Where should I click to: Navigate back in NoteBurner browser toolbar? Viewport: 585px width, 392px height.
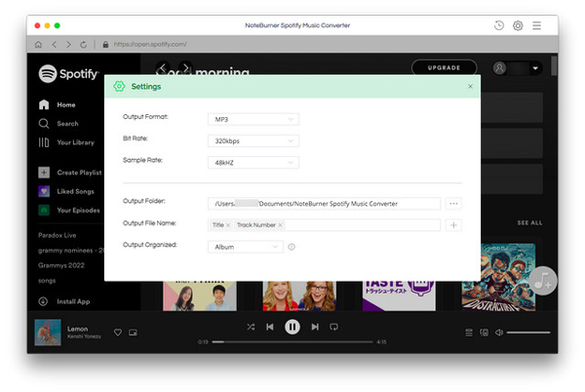coord(55,45)
